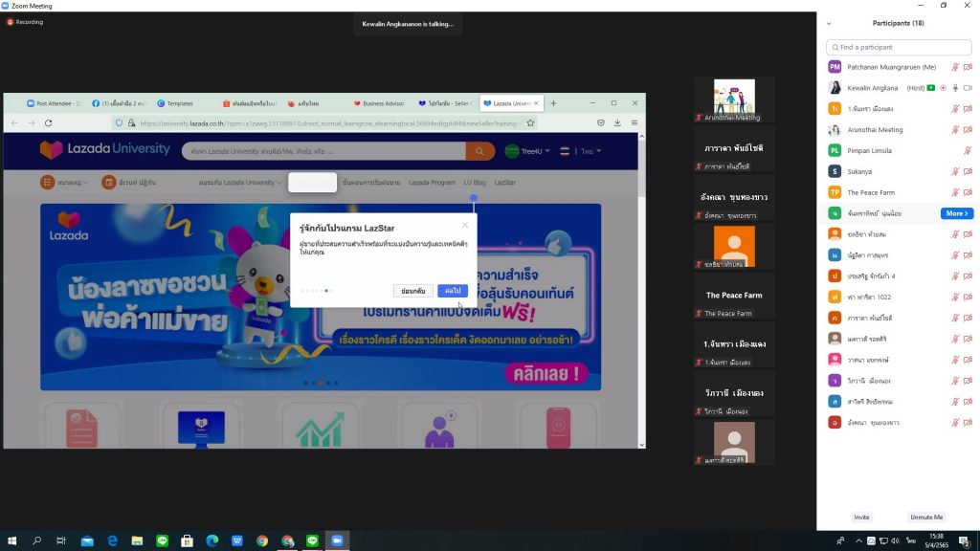This screenshot has height=551, width=980.
Task: Open Windows Start menu
Action: 11,541
